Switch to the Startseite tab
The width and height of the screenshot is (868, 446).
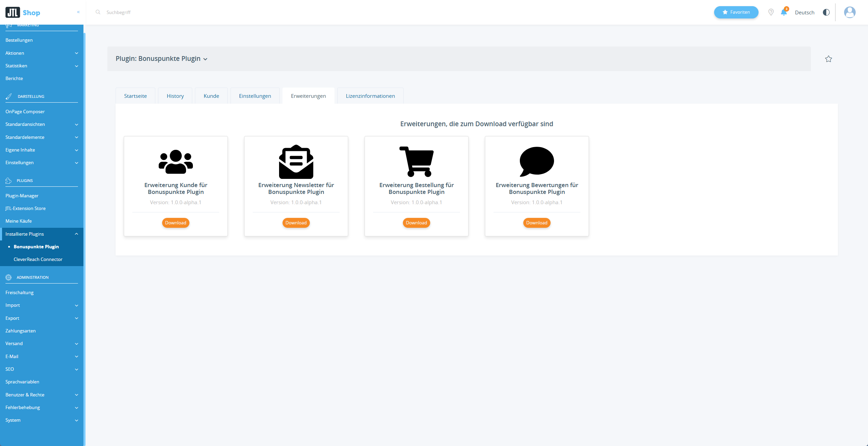point(135,96)
